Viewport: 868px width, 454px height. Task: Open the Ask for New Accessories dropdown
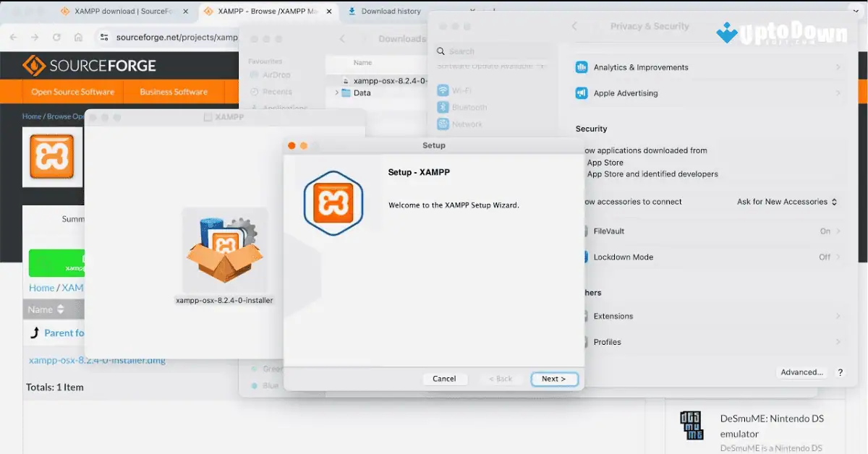pyautogui.click(x=787, y=202)
